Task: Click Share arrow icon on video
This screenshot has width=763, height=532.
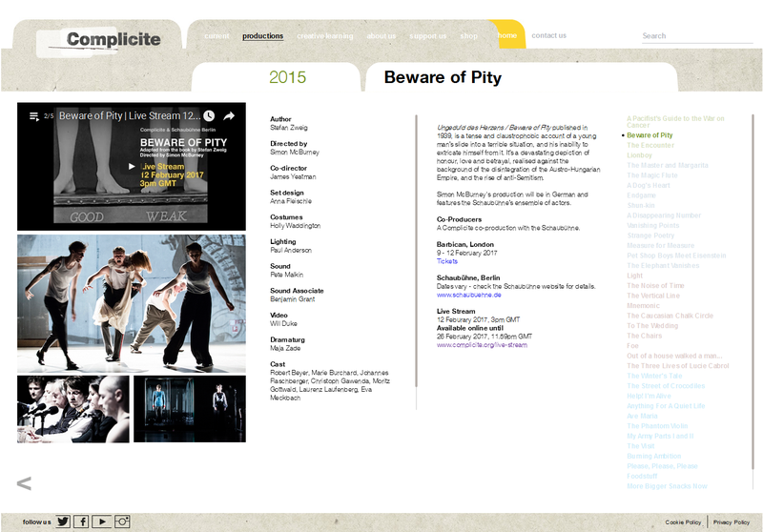Action: point(229,115)
